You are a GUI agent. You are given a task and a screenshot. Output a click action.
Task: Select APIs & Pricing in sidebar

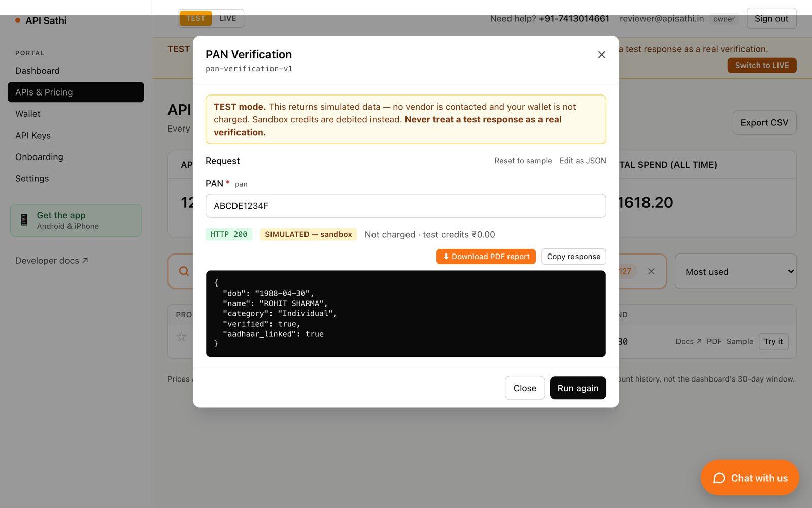76,92
